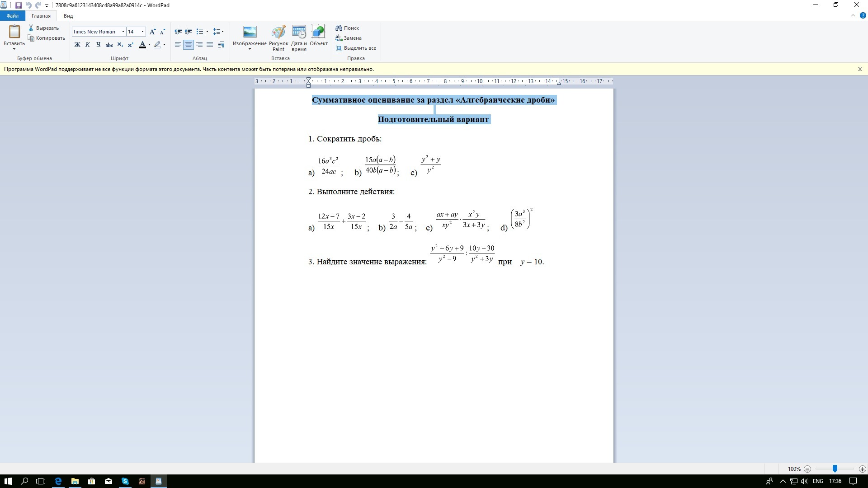Click the Insert object (Объект) icon

318,33
